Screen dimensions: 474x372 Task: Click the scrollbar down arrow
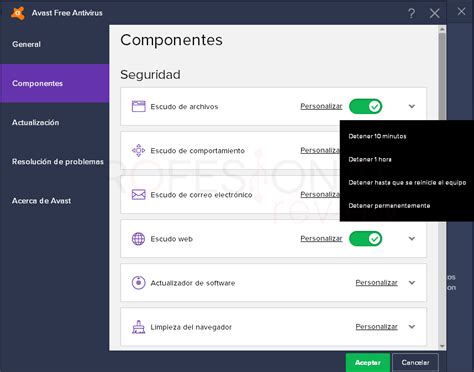tap(442, 346)
